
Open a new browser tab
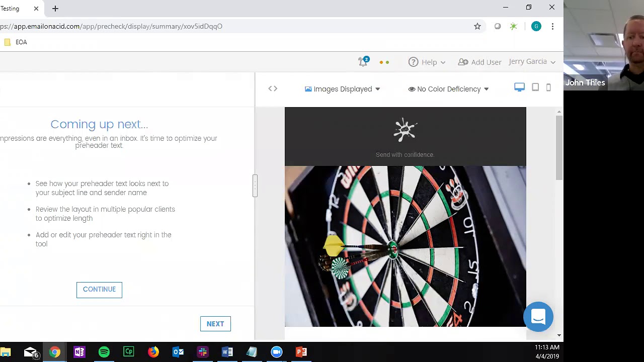click(55, 9)
